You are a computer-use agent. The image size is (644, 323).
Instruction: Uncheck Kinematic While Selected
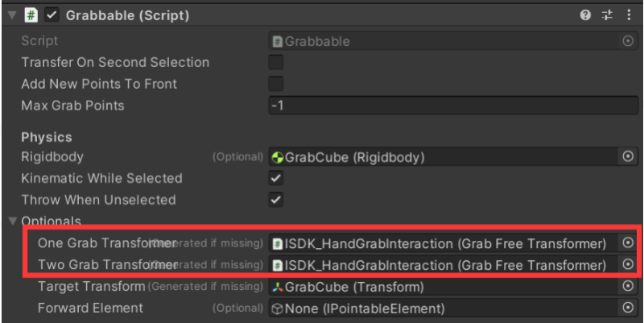275,179
